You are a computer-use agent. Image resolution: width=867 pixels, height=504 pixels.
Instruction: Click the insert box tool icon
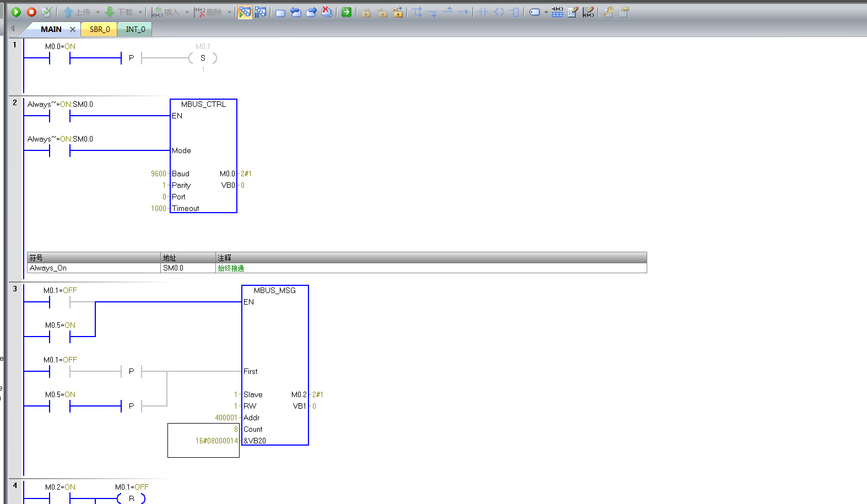pyautogui.click(x=514, y=12)
